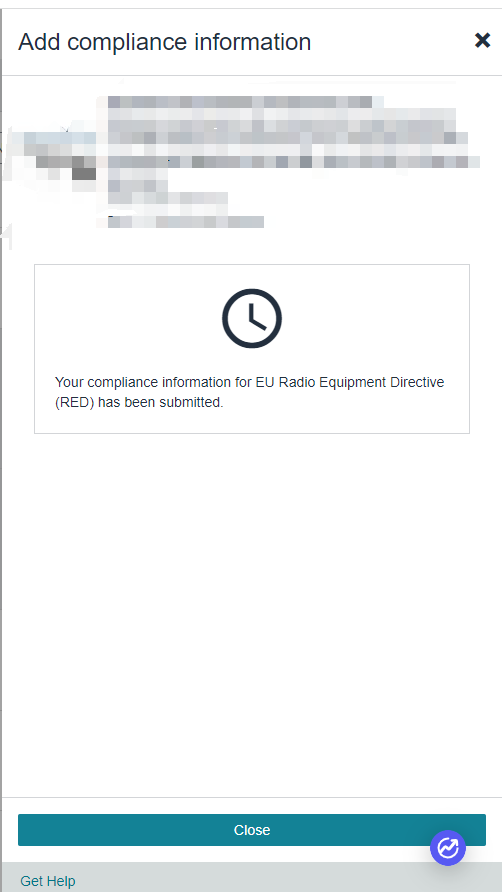Click the second blurred product title line
This screenshot has width=502, height=892.
[x=282, y=114]
